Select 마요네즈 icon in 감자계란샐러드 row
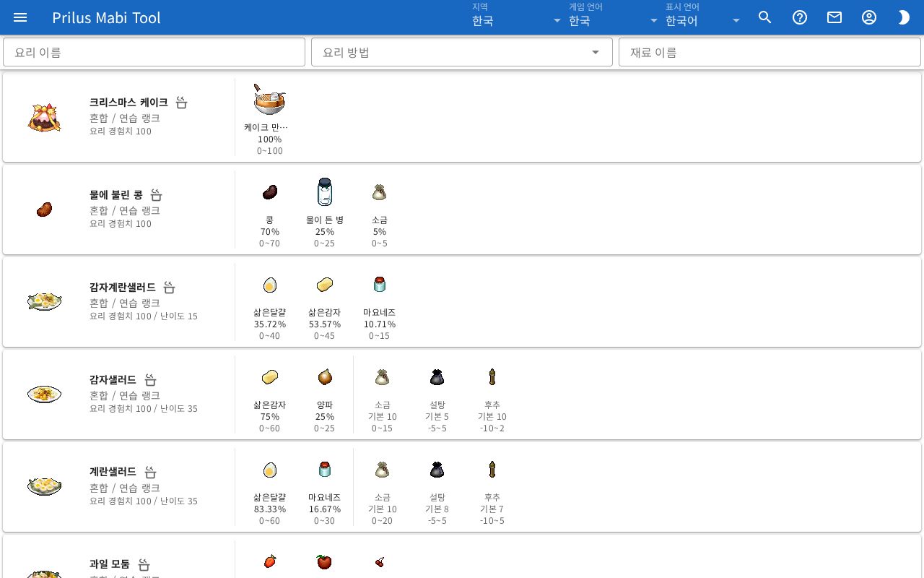 point(380,285)
